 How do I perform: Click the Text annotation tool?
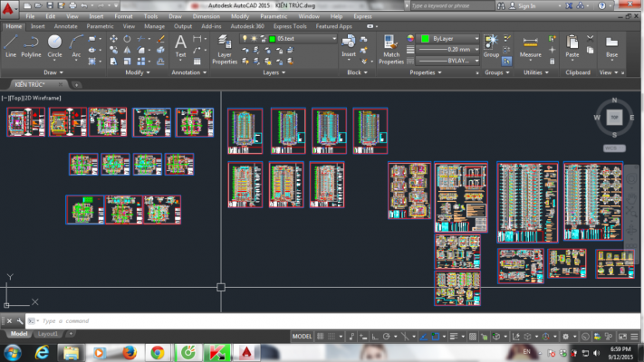pos(180,45)
